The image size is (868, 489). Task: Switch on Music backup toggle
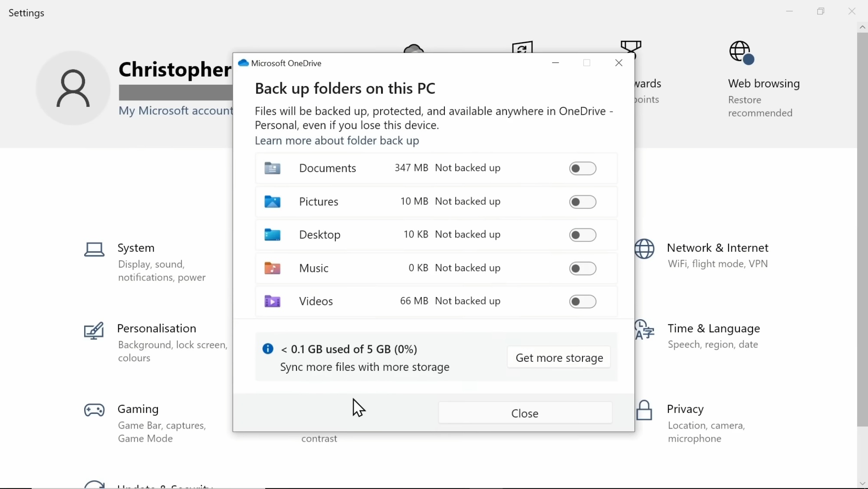pos(582,268)
